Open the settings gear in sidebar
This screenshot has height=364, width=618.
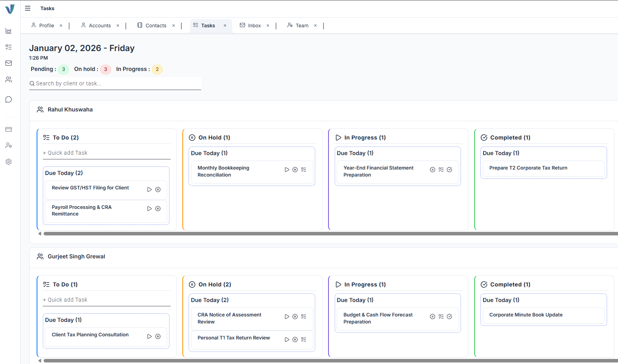(x=9, y=162)
